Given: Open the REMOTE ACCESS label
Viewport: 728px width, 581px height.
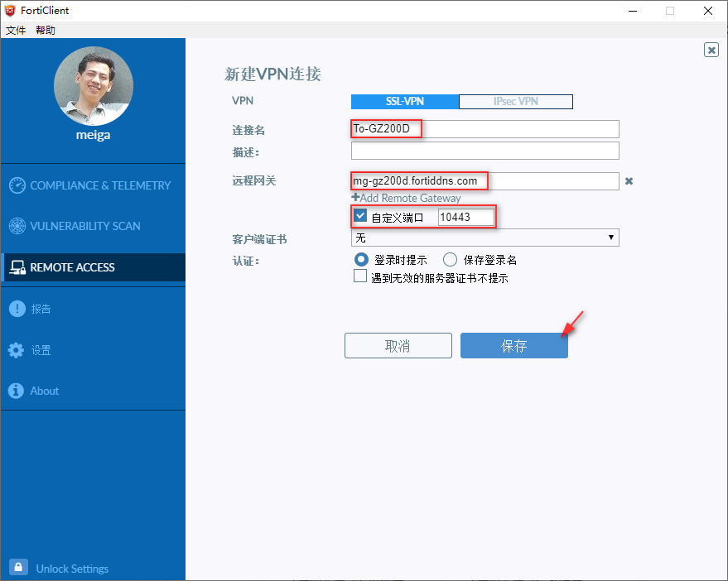Looking at the screenshot, I should coord(72,267).
